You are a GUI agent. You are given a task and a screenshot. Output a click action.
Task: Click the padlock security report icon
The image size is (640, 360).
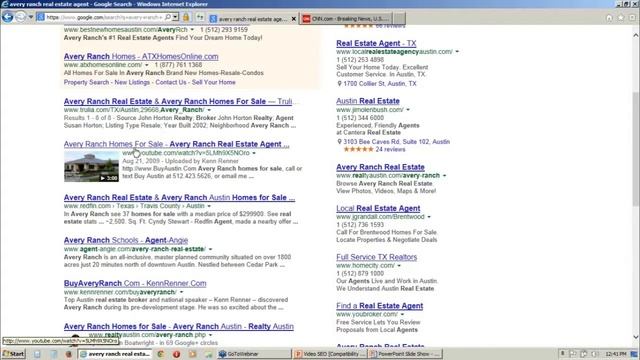coord(186,17)
